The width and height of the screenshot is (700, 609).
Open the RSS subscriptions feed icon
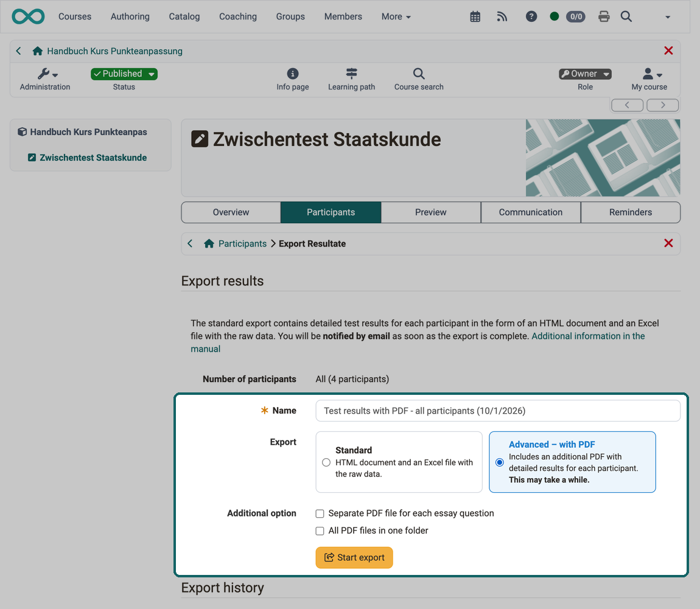click(x=502, y=16)
